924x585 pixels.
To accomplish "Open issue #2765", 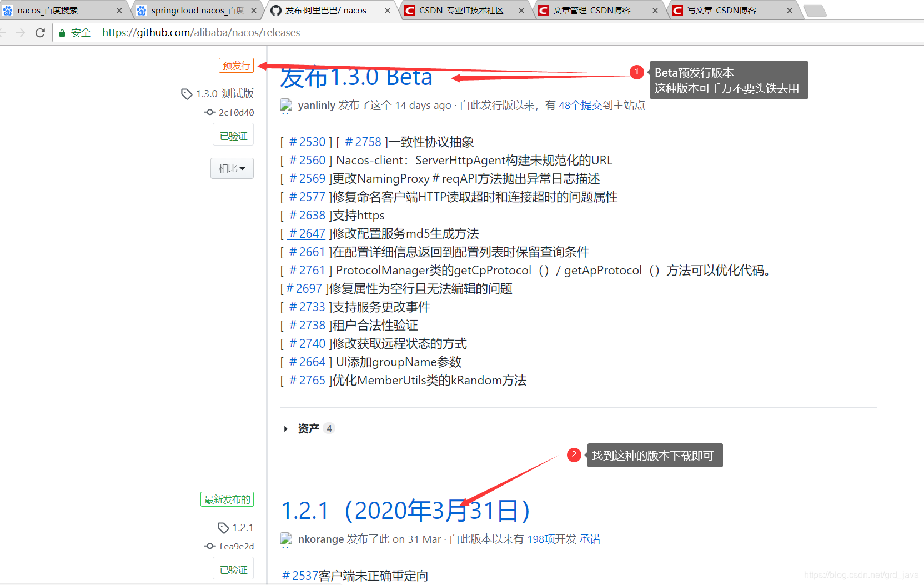I will 307,381.
